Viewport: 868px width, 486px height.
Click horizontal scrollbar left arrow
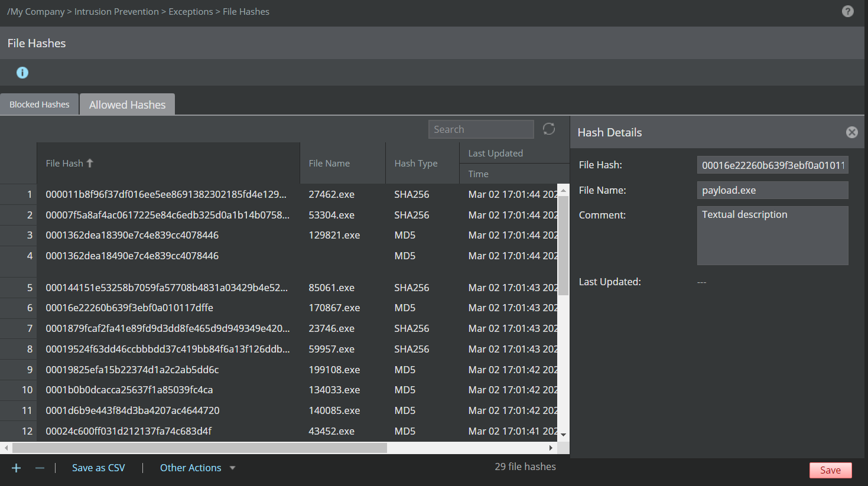click(6, 448)
